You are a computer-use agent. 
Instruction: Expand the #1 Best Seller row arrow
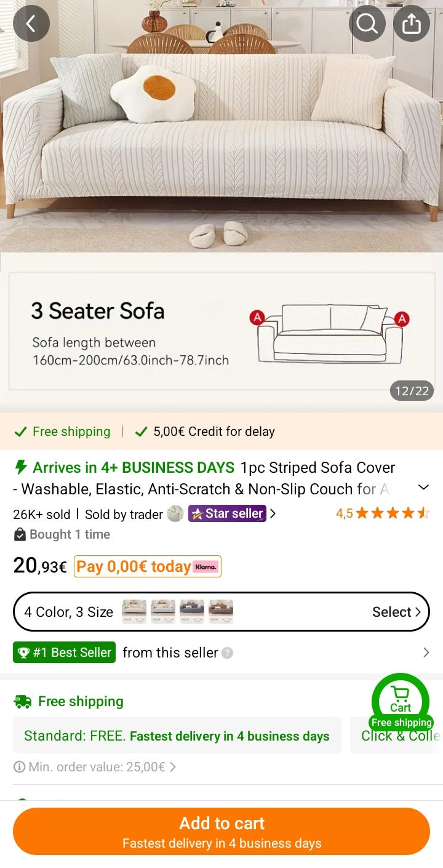(x=426, y=653)
